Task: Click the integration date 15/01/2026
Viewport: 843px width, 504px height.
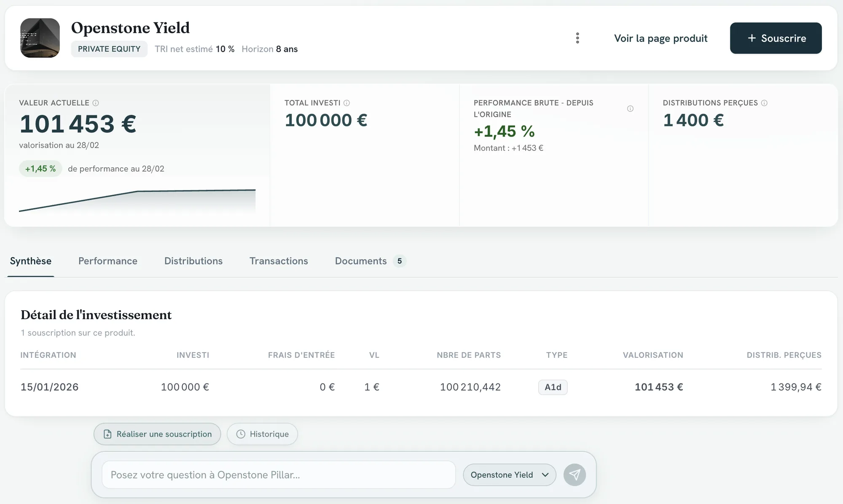Action: [x=50, y=387]
